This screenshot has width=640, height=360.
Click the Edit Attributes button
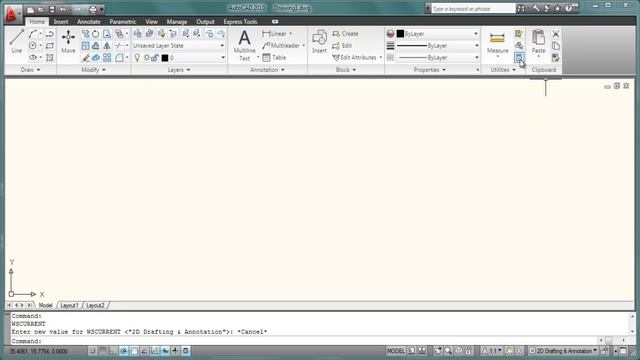coord(355,58)
